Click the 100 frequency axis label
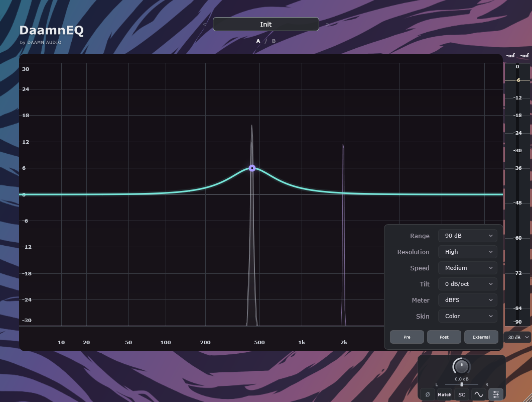The width and height of the screenshot is (532, 402). pos(166,342)
